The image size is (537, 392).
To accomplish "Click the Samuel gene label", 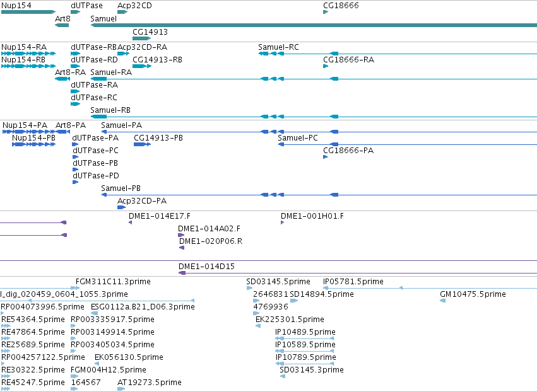I will [103, 18].
